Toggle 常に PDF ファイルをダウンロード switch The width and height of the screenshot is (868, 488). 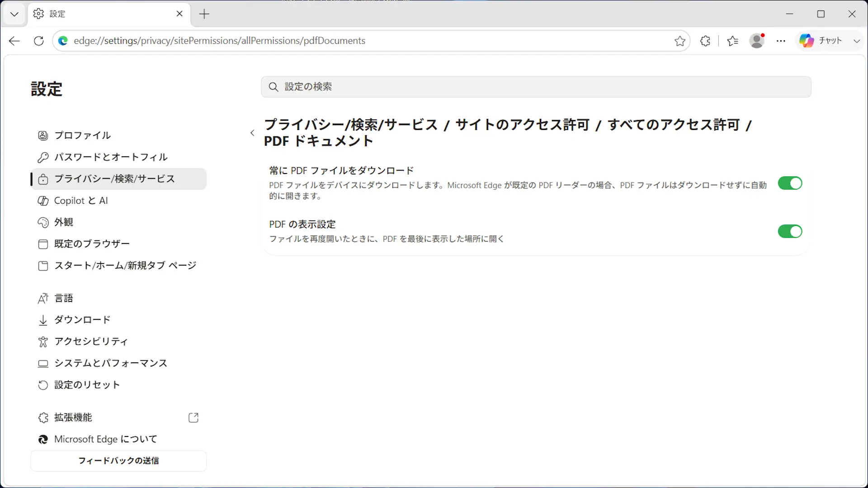tap(790, 183)
